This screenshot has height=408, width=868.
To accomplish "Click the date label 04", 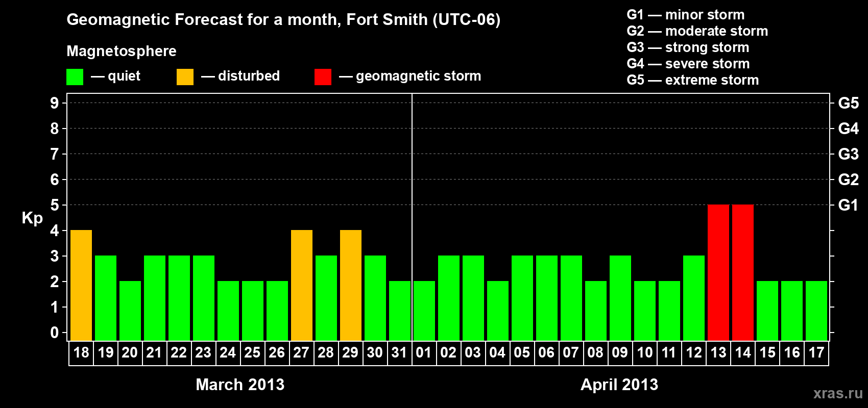I will (497, 353).
